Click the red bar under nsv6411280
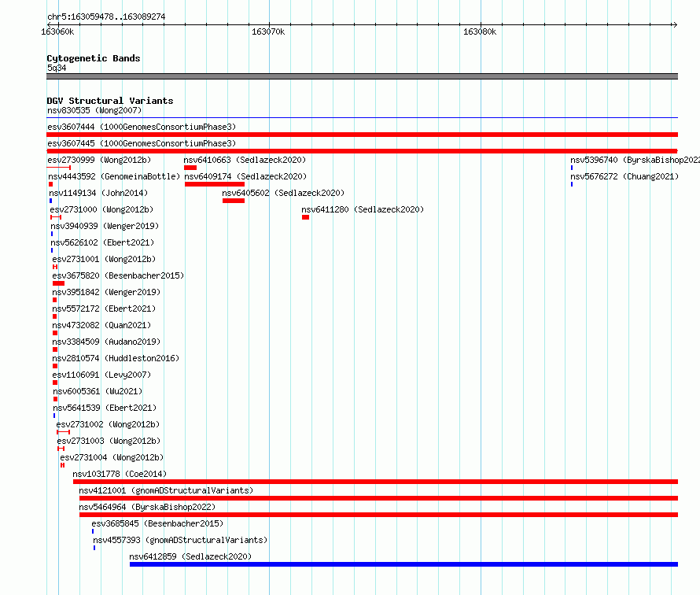Viewport: 700px width, 595px height. [x=305, y=217]
